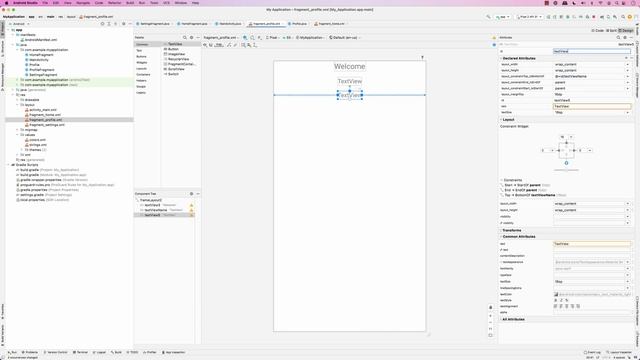Open Attributes panel settings gear
The image size is (640, 360).
pos(625,38)
